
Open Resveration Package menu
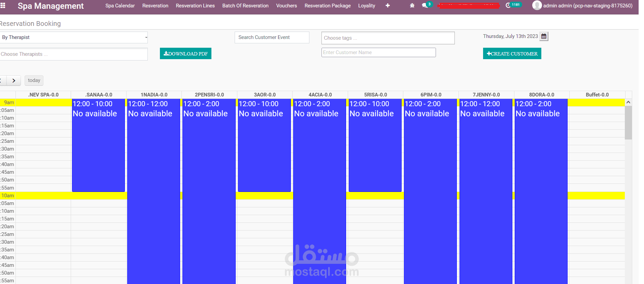tap(328, 6)
